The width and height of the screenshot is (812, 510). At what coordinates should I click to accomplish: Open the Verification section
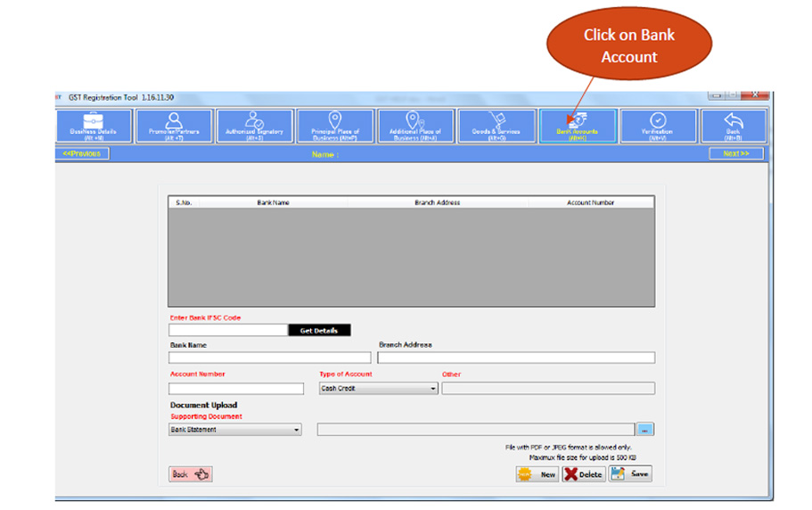coord(658,126)
